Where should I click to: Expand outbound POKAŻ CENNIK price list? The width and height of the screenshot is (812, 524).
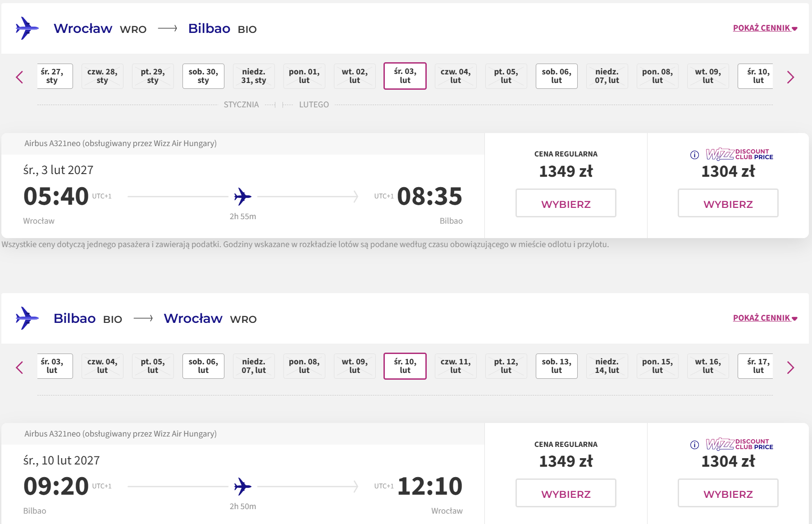pos(765,28)
